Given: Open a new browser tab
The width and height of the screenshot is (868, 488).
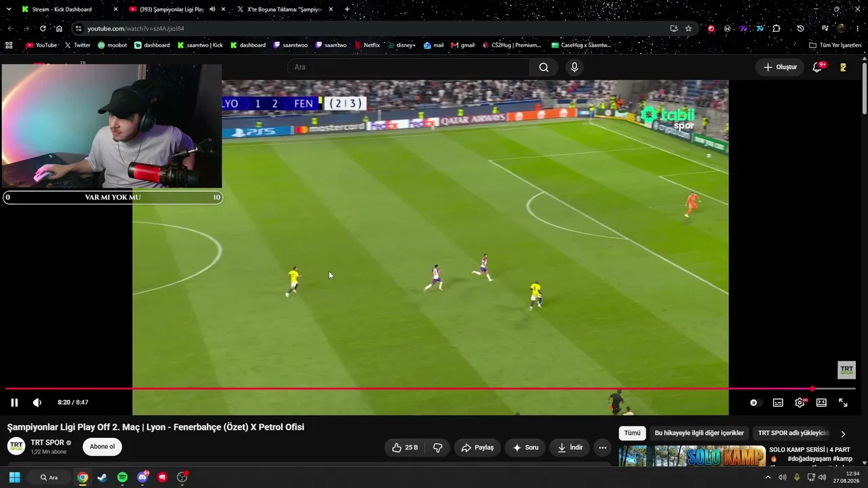Looking at the screenshot, I should (347, 9).
